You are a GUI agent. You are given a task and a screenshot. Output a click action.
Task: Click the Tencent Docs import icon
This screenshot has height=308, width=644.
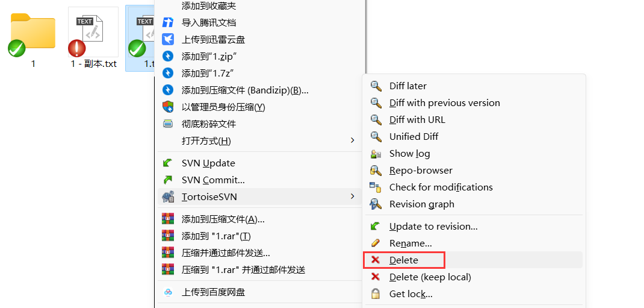pos(169,23)
